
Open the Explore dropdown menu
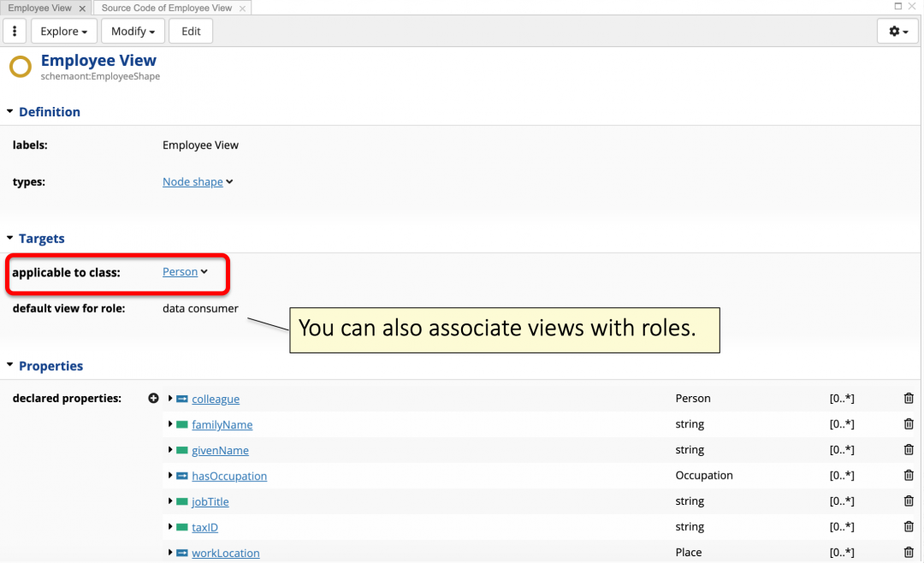point(64,32)
